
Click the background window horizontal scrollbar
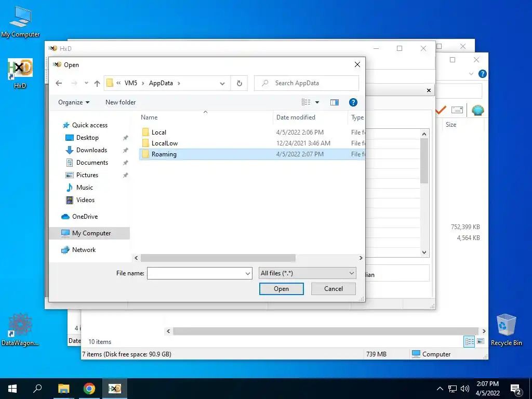pos(326,331)
